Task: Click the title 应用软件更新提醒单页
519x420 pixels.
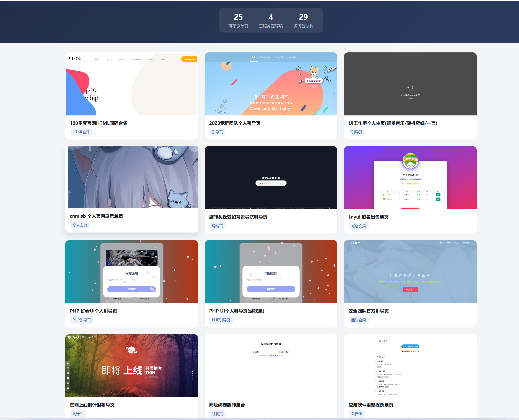Action: (x=371, y=405)
